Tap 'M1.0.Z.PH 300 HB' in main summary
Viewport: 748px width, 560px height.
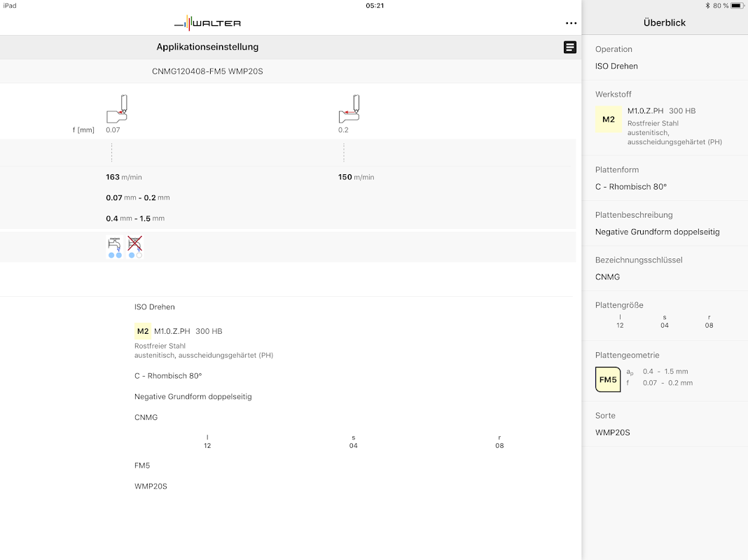(x=188, y=331)
